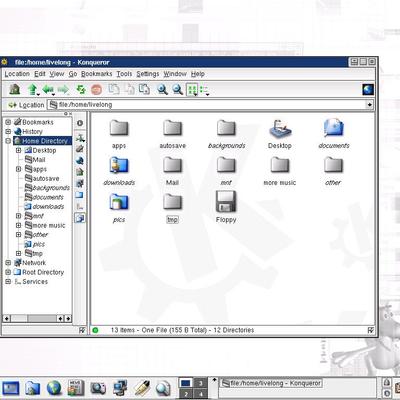Switch to virtual desktop 2 in pager
This screenshot has width=400, height=400.
(x=186, y=393)
